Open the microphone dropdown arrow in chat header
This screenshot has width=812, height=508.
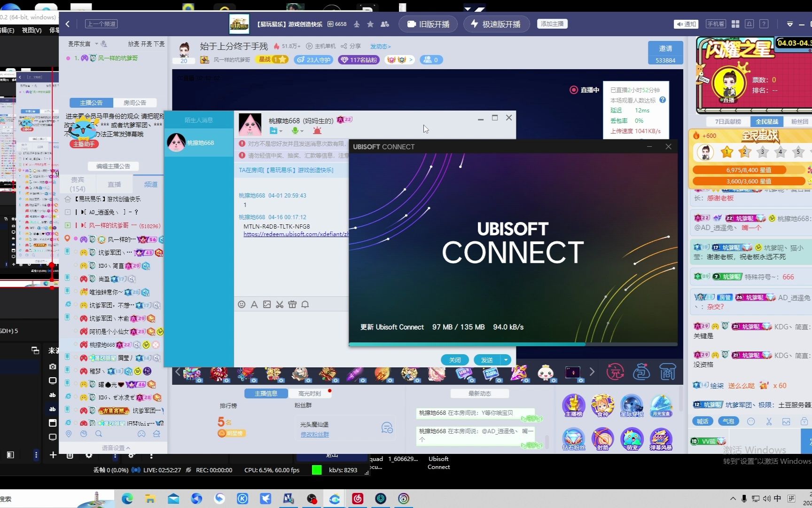pyautogui.click(x=302, y=131)
